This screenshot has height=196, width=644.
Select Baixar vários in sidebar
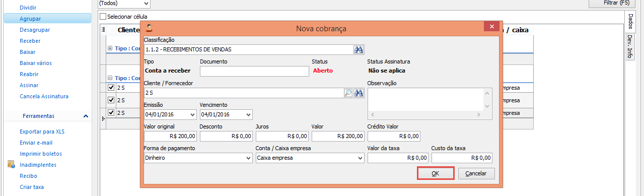pos(35,63)
